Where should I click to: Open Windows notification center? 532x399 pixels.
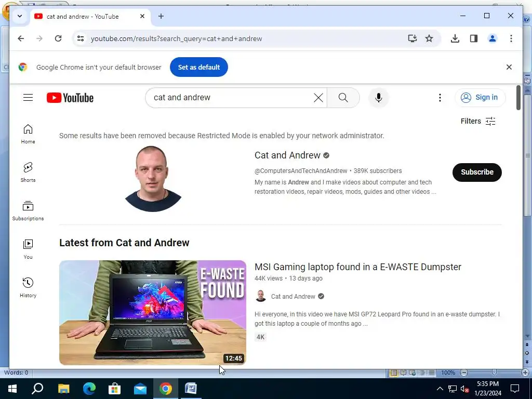tap(515, 389)
